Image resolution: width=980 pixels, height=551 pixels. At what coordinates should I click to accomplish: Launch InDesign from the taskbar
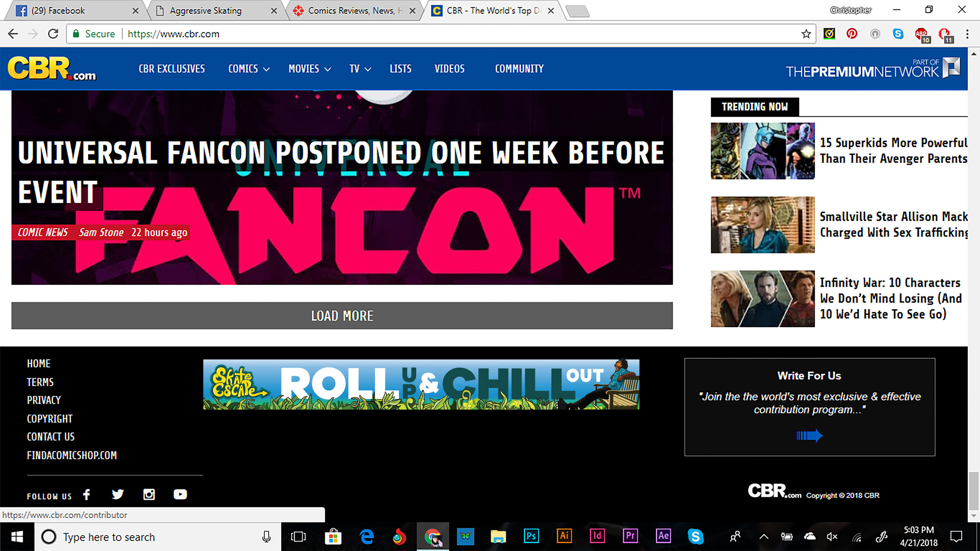point(597,536)
